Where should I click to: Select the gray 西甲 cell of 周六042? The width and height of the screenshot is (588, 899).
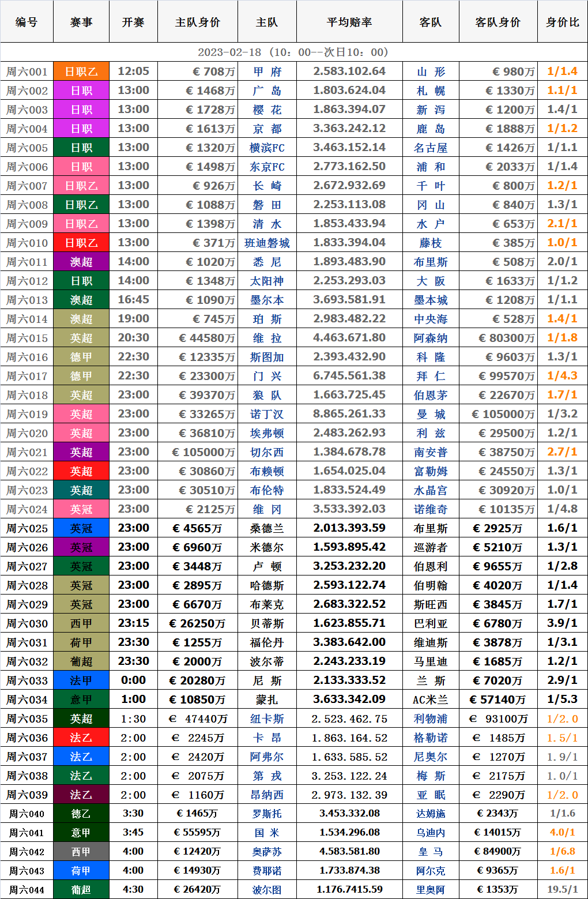(81, 852)
